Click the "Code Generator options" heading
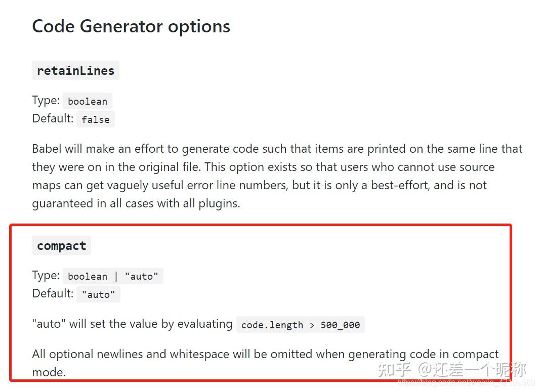The image size is (540, 392). pos(131,26)
